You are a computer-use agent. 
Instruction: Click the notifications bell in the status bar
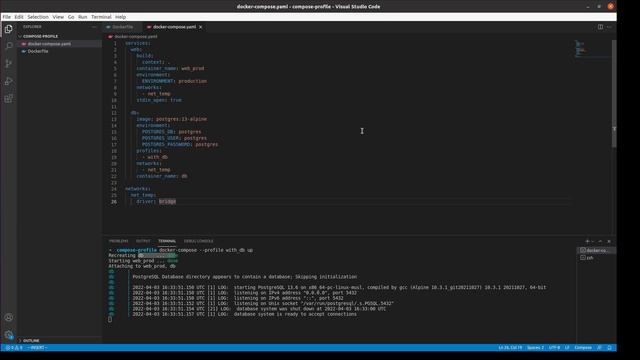coord(609,348)
